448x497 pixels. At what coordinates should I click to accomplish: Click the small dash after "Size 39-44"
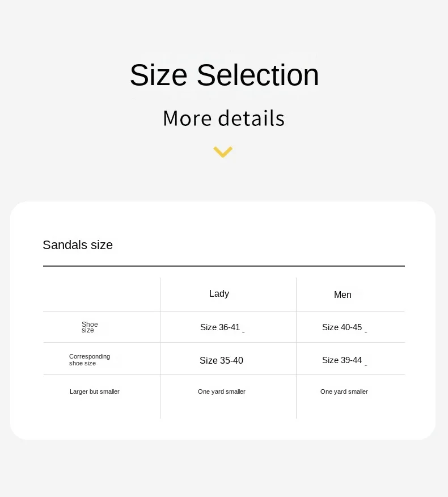tap(366, 365)
